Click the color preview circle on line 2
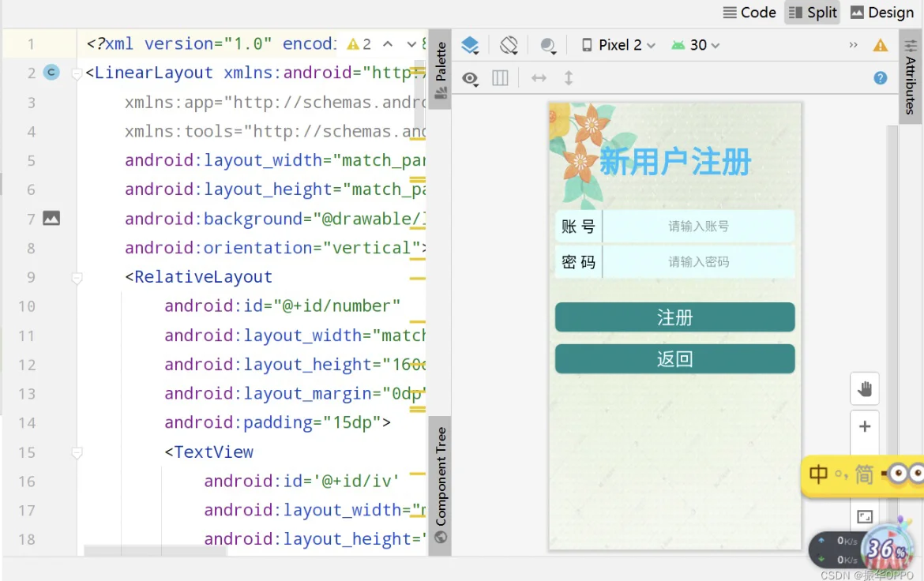This screenshot has width=924, height=581. click(51, 72)
